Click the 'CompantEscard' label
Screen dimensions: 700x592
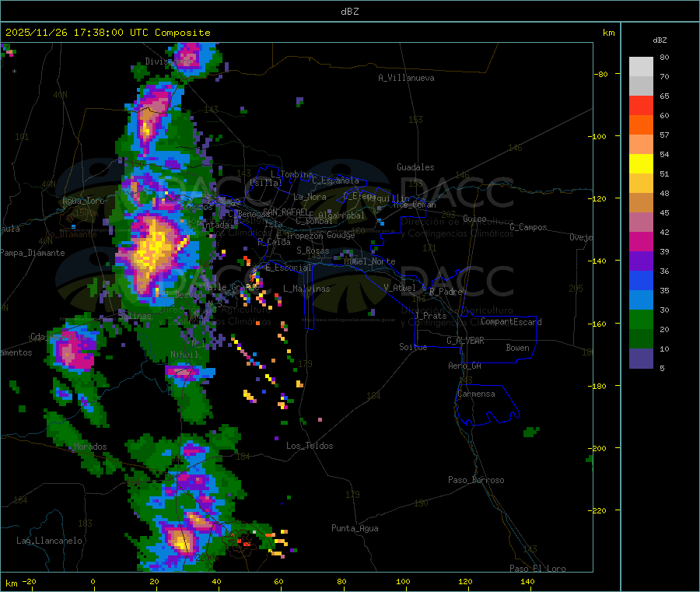click(x=511, y=321)
